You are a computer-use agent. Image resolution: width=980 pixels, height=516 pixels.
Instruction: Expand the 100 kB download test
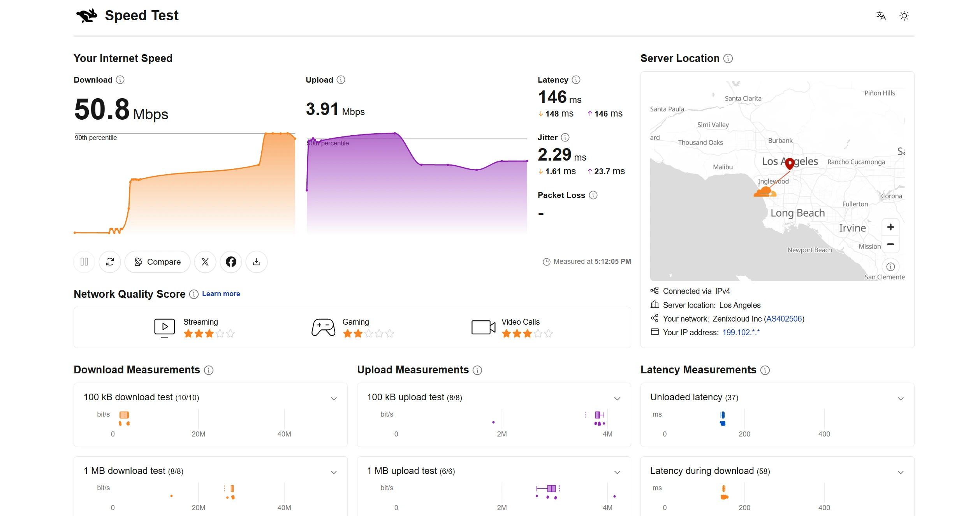[x=334, y=398]
